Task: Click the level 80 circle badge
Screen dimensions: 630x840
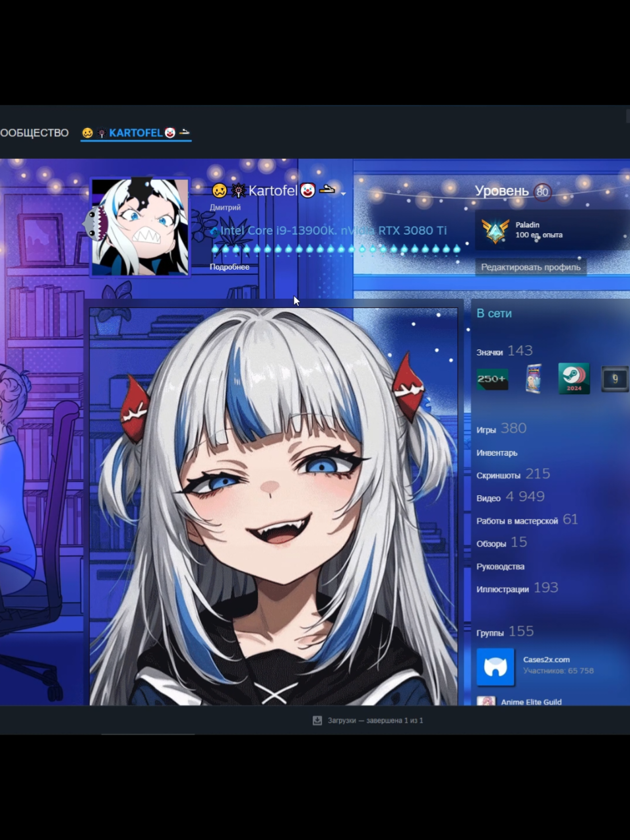Action: (542, 192)
